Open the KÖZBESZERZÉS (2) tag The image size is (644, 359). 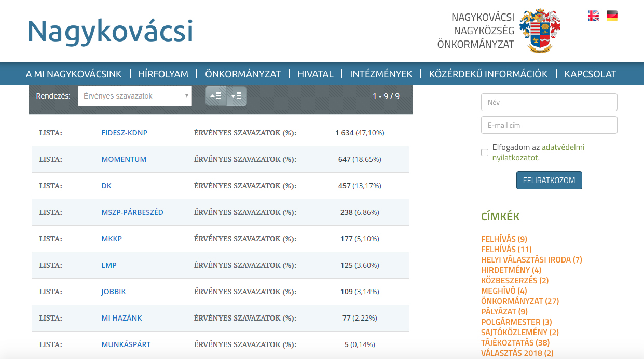pos(515,281)
